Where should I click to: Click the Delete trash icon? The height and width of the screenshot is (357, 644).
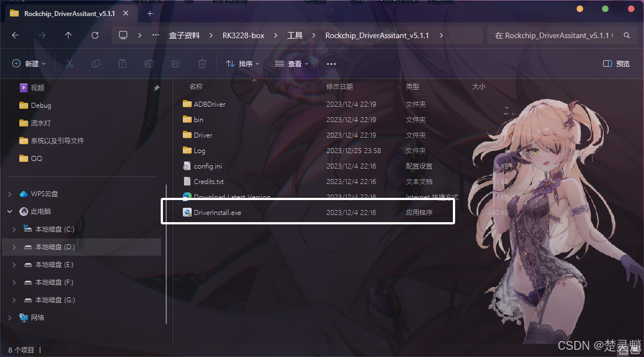[202, 64]
